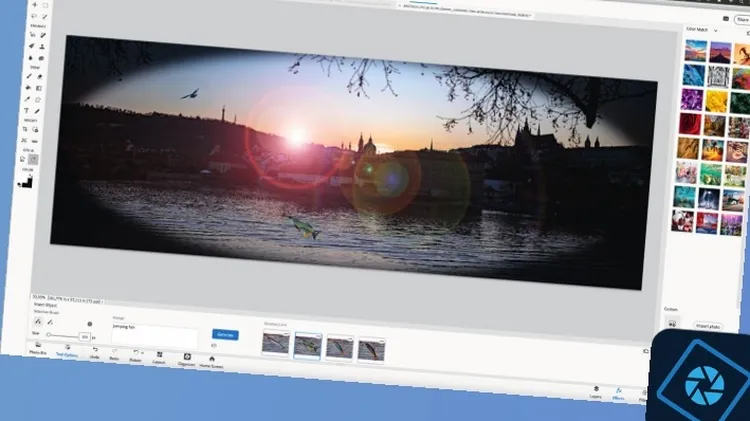This screenshot has width=750, height=421.
Task: Switch to the Layers panel tab
Action: coord(595,393)
